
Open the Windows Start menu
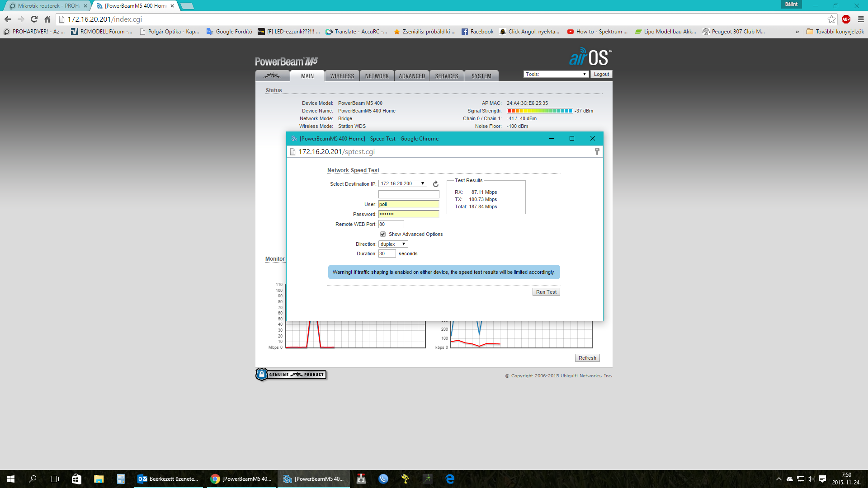pos(11,479)
